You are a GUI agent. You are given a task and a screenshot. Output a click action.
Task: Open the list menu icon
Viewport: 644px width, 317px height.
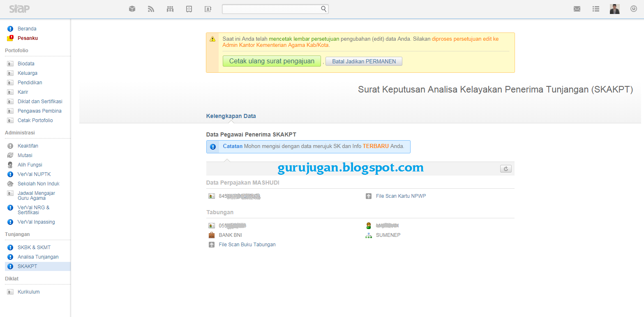[596, 9]
